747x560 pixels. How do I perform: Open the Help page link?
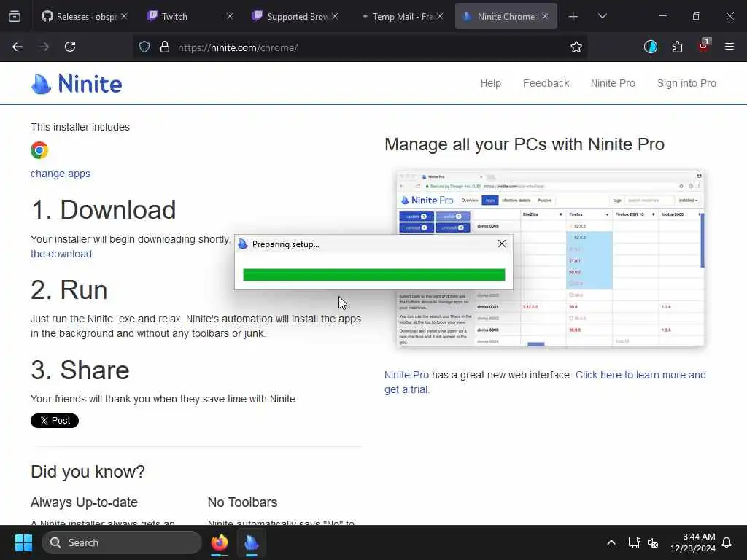click(490, 83)
